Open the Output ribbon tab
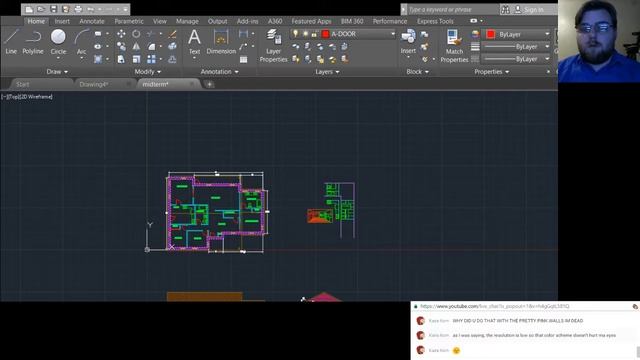 pyautogui.click(x=217, y=21)
